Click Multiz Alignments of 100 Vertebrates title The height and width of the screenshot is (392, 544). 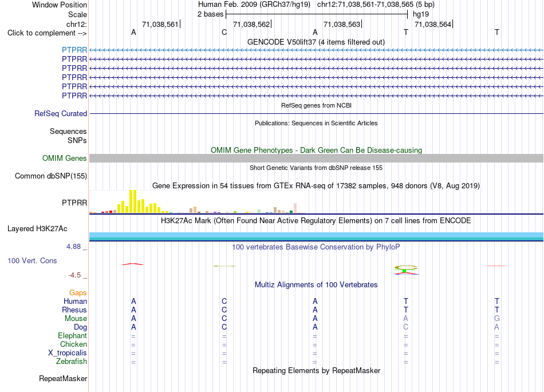click(x=316, y=285)
